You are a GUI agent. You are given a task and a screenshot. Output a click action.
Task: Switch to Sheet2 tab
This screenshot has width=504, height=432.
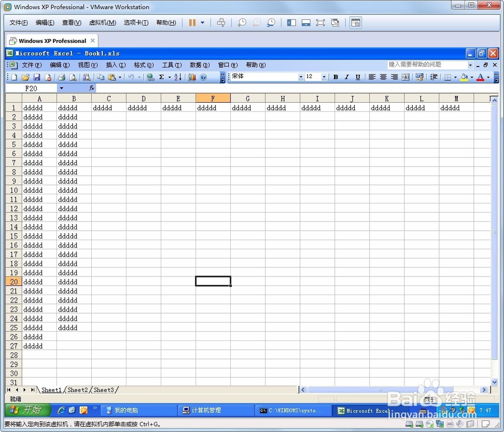[x=78, y=390]
